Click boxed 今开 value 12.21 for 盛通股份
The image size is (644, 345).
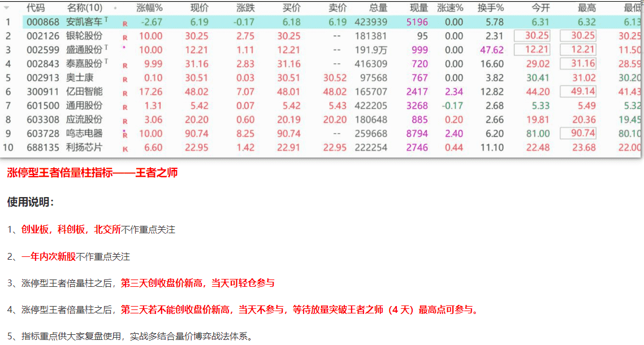click(532, 49)
